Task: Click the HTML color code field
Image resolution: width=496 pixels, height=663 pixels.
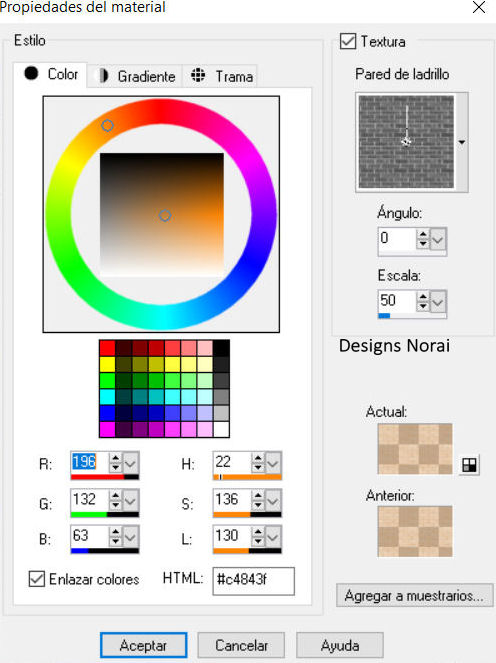Action: (x=253, y=581)
